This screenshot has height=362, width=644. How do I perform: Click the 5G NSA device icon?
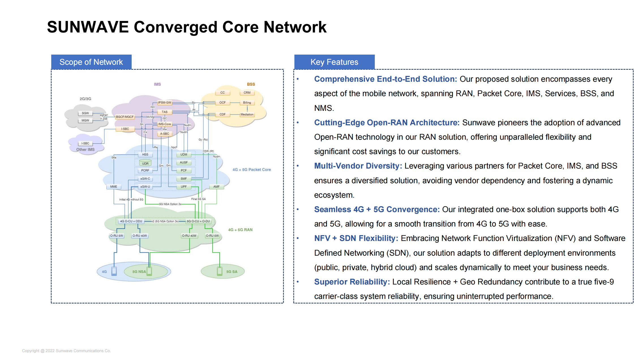(150, 271)
